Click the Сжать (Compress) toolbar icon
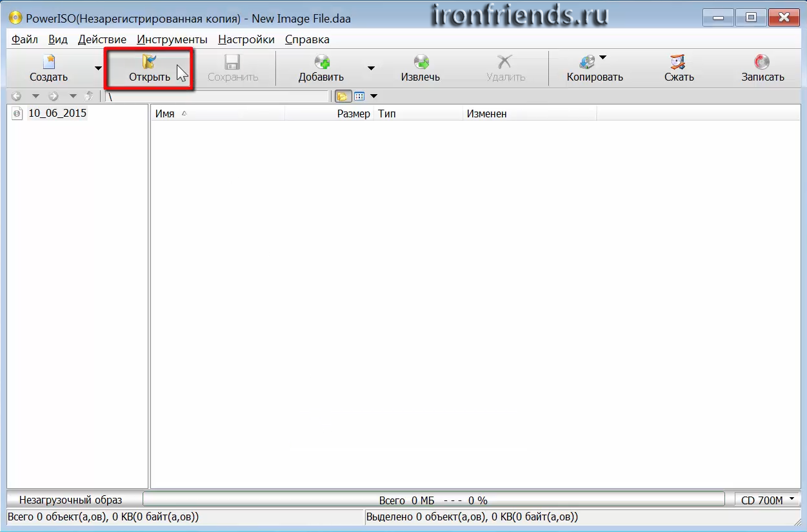 coord(679,63)
